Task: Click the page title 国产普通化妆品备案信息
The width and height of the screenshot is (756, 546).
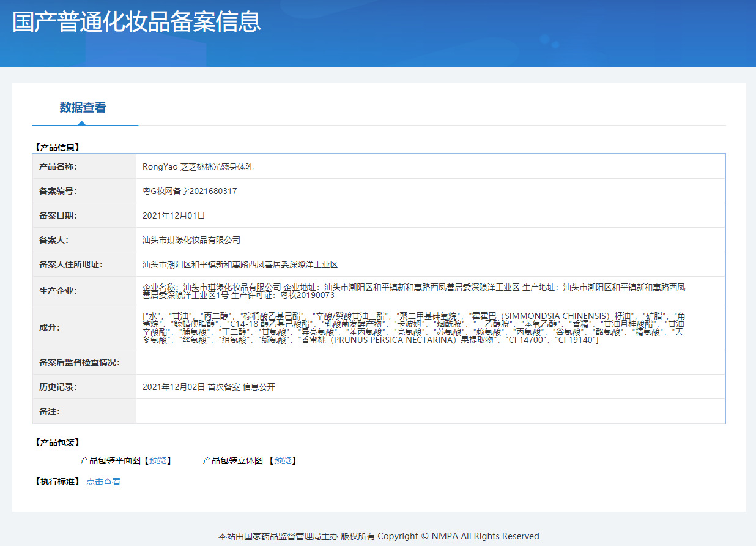Action: tap(137, 21)
